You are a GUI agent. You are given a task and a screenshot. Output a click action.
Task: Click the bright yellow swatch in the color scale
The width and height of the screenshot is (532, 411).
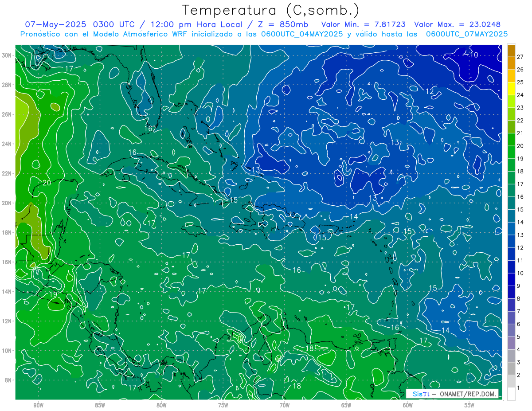point(511,88)
